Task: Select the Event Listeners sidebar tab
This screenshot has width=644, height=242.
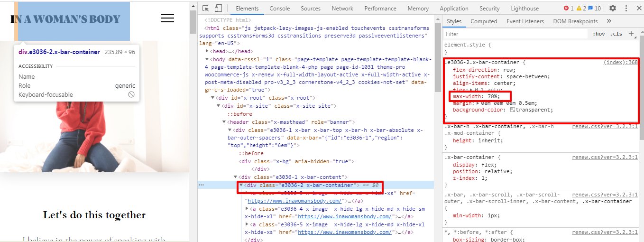Action: pyautogui.click(x=525, y=21)
